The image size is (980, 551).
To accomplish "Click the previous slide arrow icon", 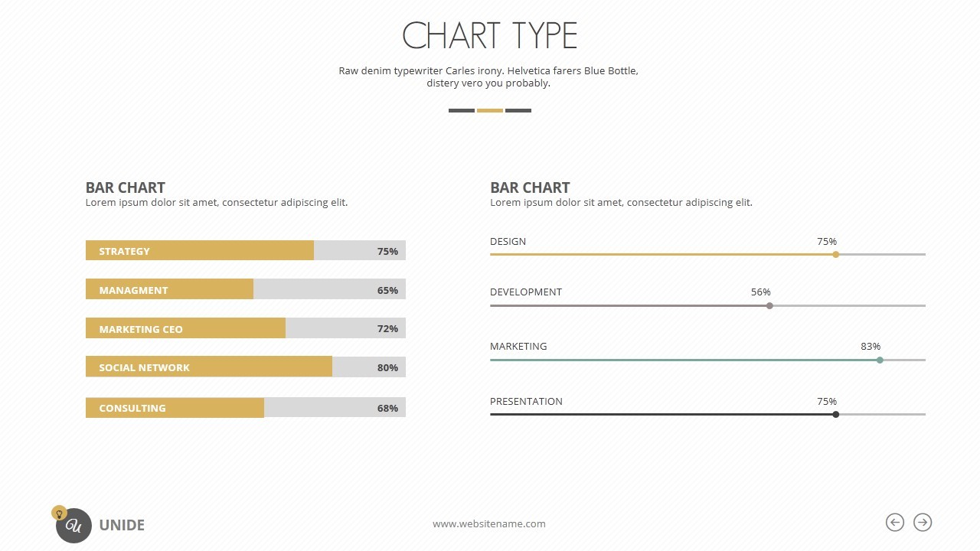I will (894, 522).
